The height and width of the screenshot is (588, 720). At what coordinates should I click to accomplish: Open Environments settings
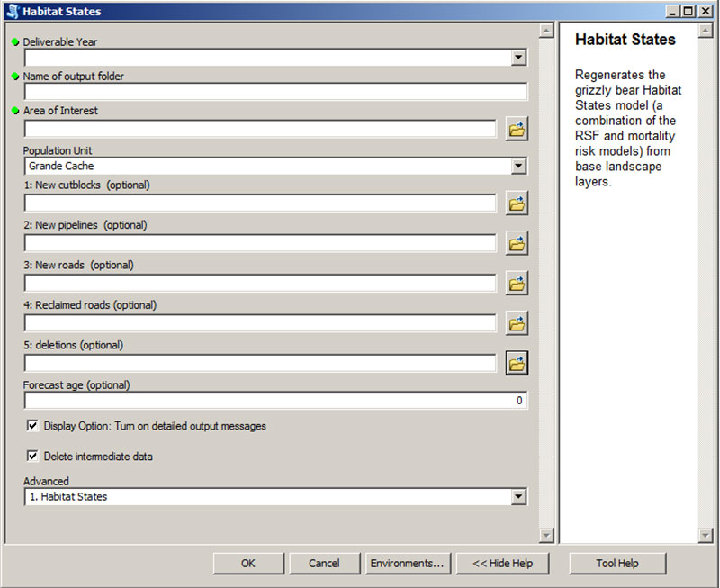click(408, 563)
